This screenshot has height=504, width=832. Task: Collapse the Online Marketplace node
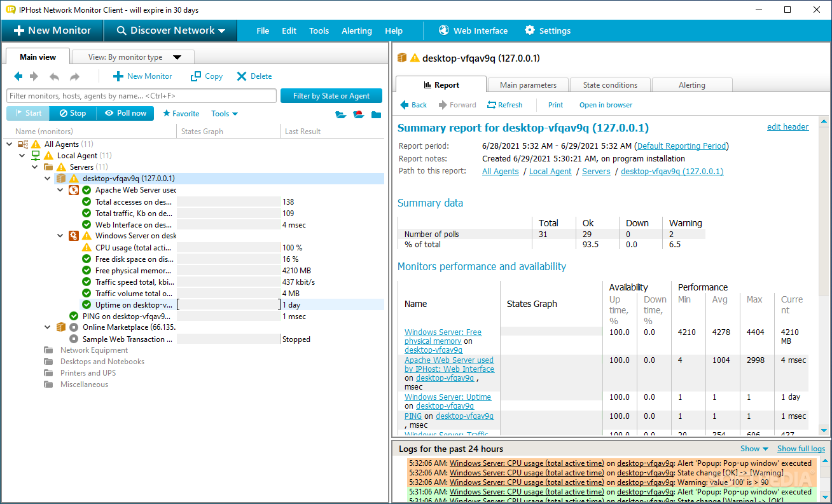point(48,327)
